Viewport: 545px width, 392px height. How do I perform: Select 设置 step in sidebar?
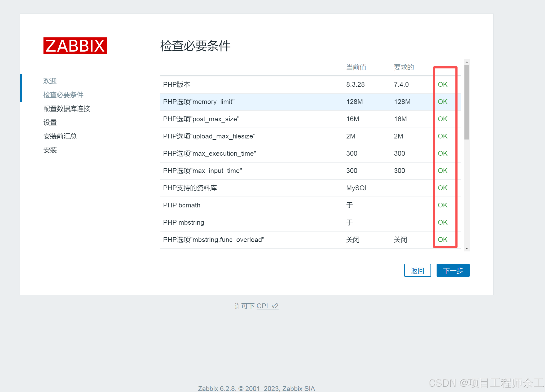(x=50, y=122)
